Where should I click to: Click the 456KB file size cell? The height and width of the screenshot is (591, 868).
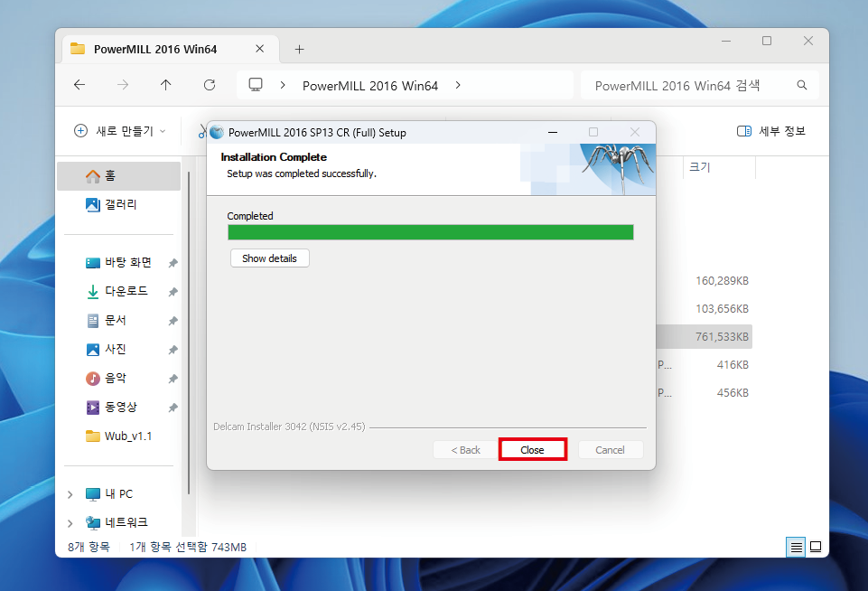pos(733,393)
